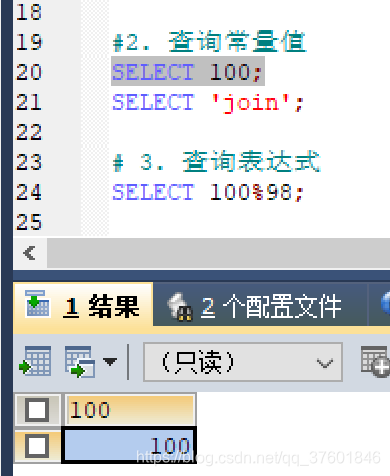The width and height of the screenshot is (390, 476).
Task: Click line number 24 in the gutter
Action: click(29, 192)
